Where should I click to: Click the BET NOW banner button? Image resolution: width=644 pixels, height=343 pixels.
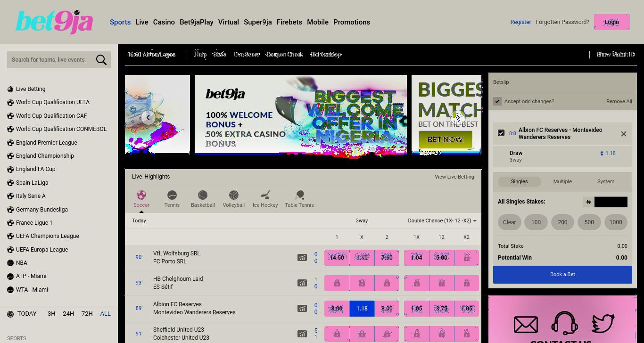click(x=446, y=139)
